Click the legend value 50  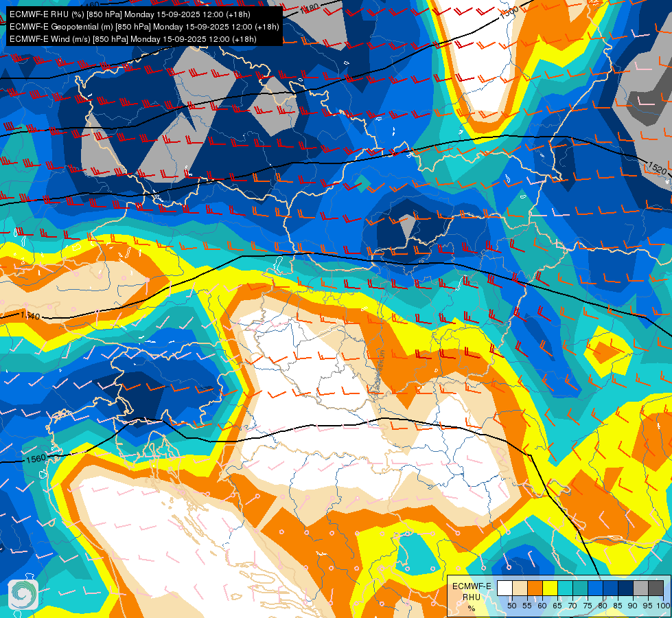511,606
